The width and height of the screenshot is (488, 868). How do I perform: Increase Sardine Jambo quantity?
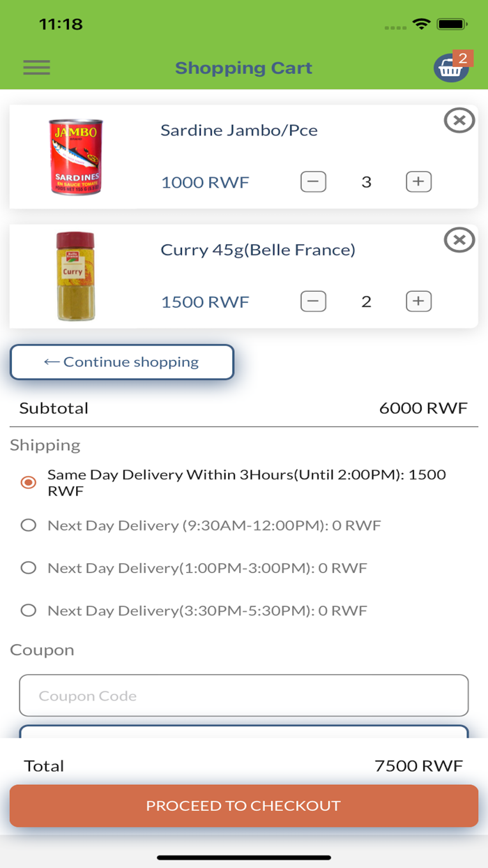[x=418, y=182]
